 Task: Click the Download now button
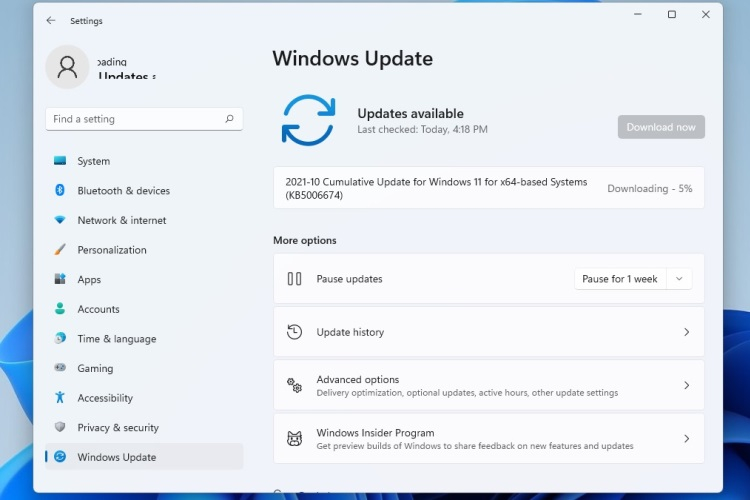coord(661,127)
